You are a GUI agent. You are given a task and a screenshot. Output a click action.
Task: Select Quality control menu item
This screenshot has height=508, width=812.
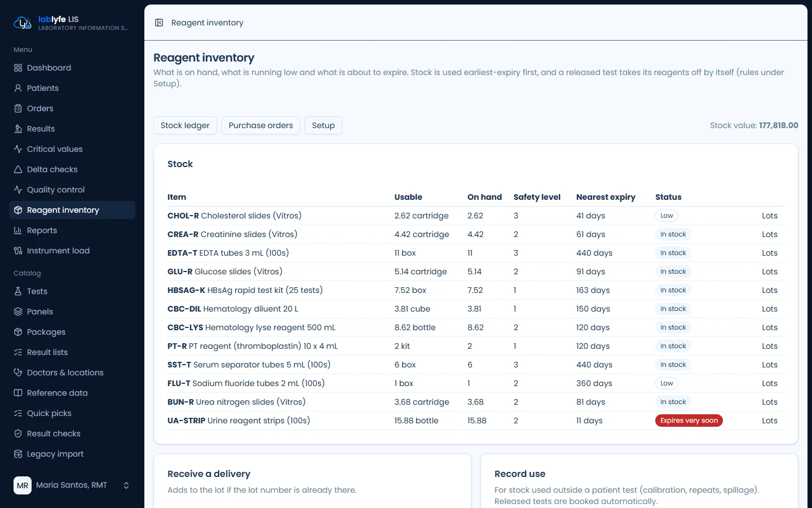click(x=72, y=190)
